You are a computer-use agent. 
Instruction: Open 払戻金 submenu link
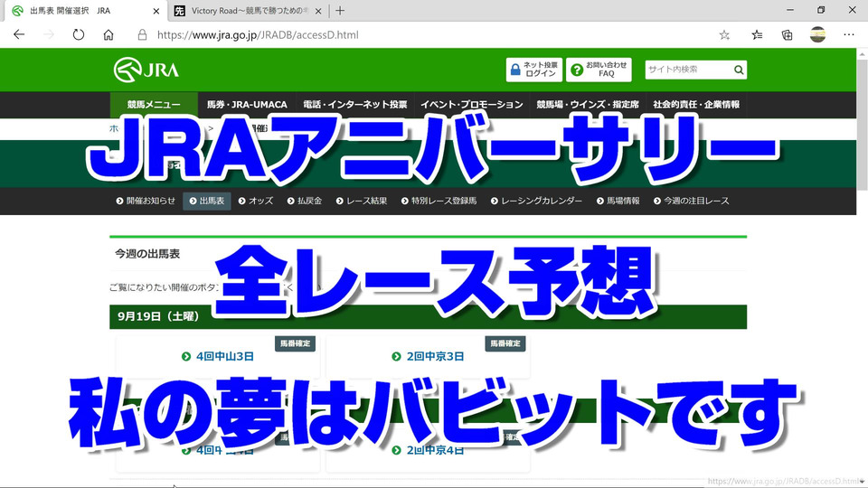point(305,201)
